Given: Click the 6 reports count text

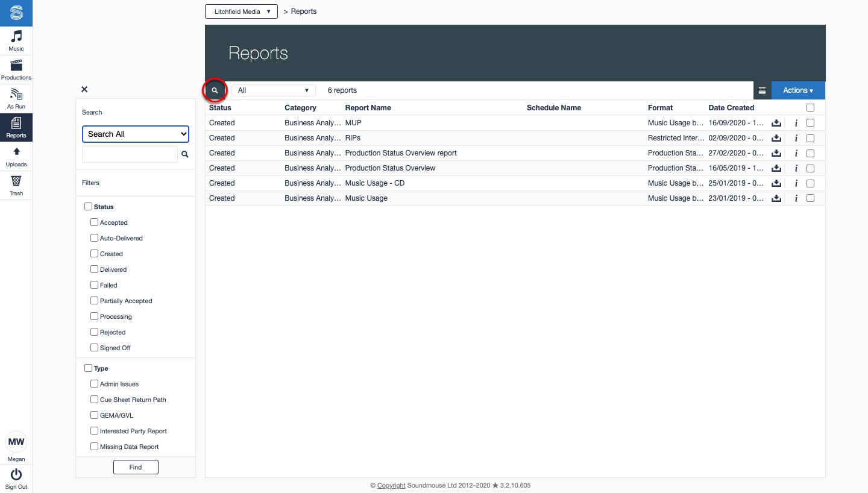Looking at the screenshot, I should [342, 90].
